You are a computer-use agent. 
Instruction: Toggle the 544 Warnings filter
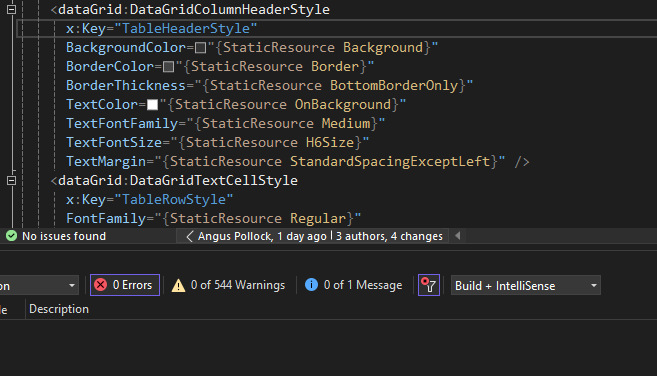[228, 285]
